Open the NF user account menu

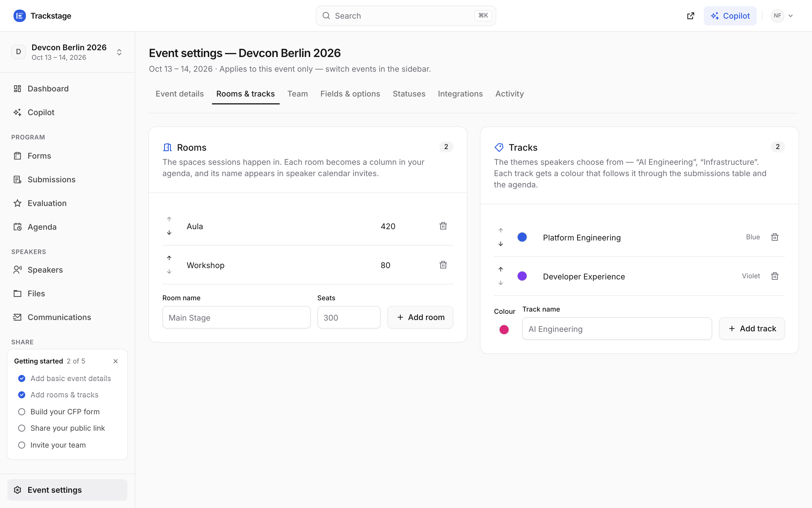(782, 16)
